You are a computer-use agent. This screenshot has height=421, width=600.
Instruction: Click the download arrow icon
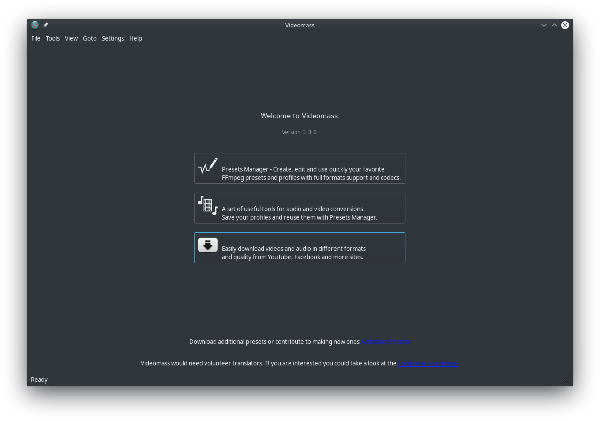[x=208, y=245]
